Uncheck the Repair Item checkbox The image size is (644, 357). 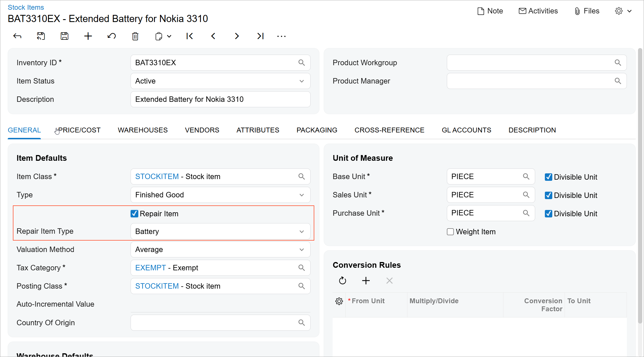point(134,214)
